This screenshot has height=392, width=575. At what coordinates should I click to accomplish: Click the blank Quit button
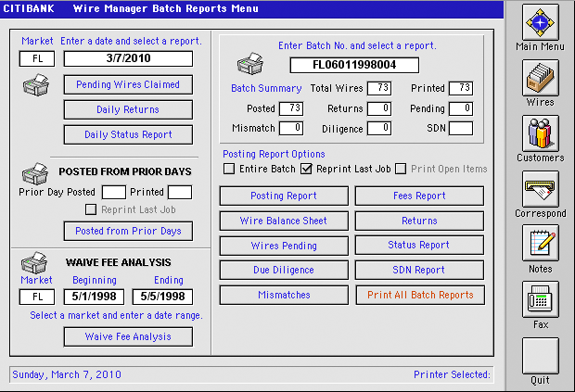(x=540, y=356)
